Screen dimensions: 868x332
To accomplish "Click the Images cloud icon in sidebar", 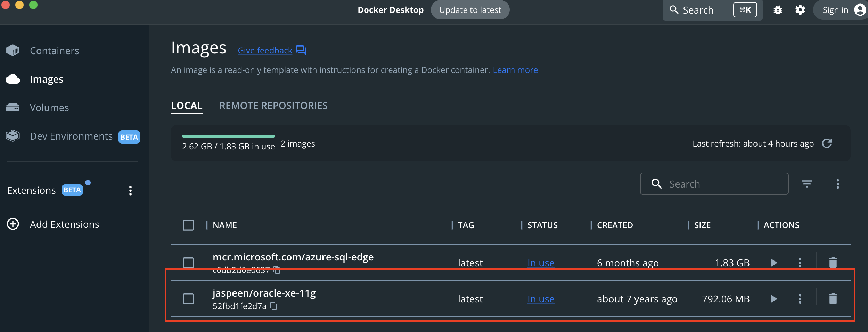I will (x=13, y=79).
